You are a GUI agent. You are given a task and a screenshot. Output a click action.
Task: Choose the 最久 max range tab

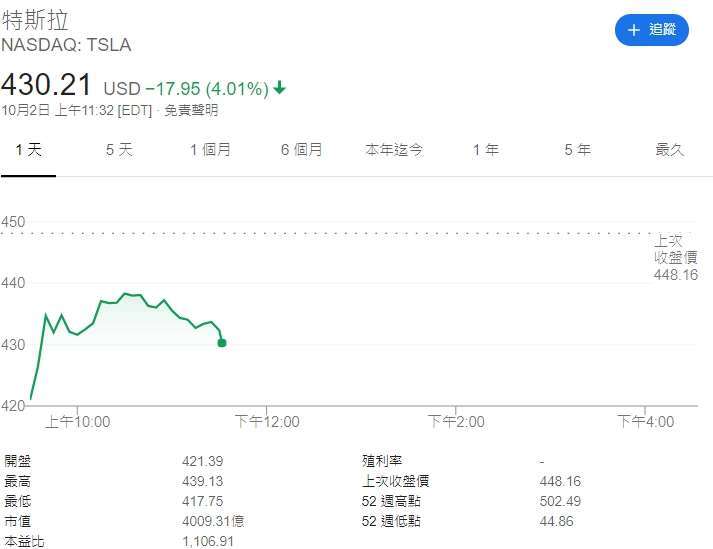click(x=670, y=150)
